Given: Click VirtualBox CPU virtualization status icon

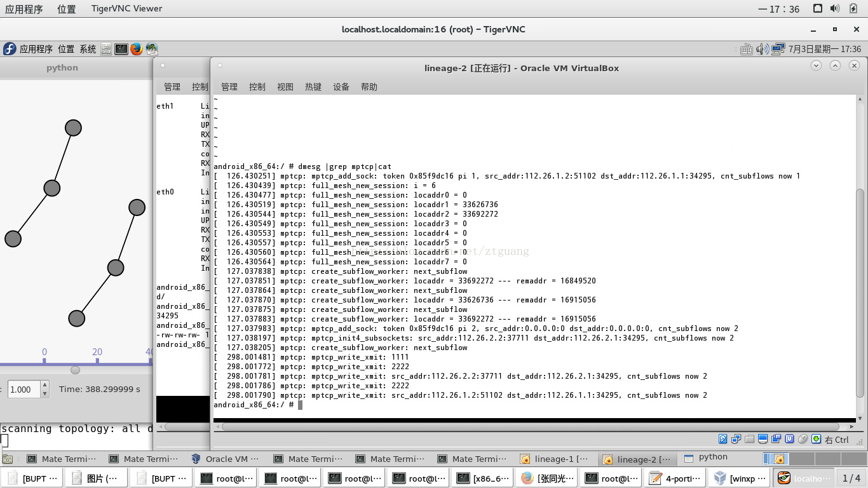Looking at the screenshot, I should coord(790,439).
